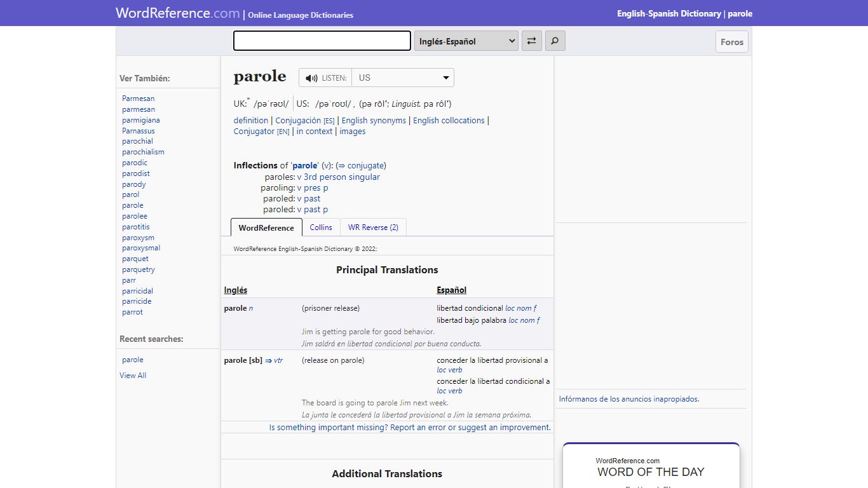Open parmigiana in the sidebar list
This screenshot has width=868, height=488.
coord(141,120)
